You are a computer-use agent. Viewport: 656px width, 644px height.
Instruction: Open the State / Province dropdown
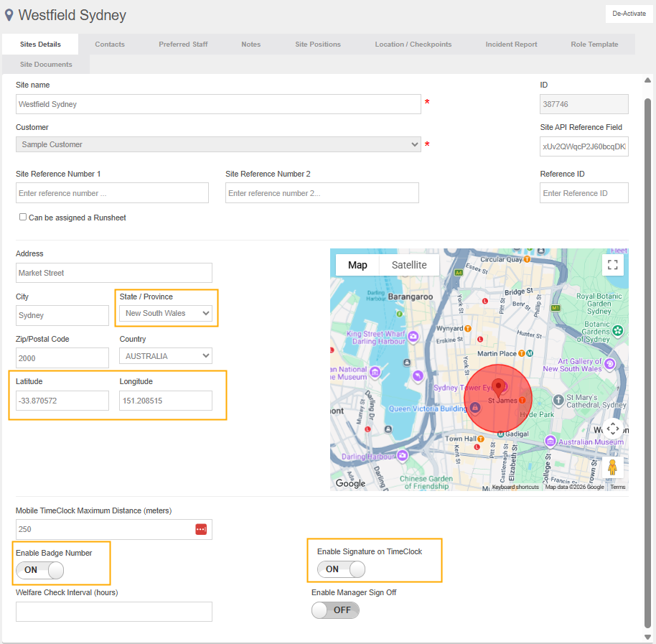tap(166, 314)
